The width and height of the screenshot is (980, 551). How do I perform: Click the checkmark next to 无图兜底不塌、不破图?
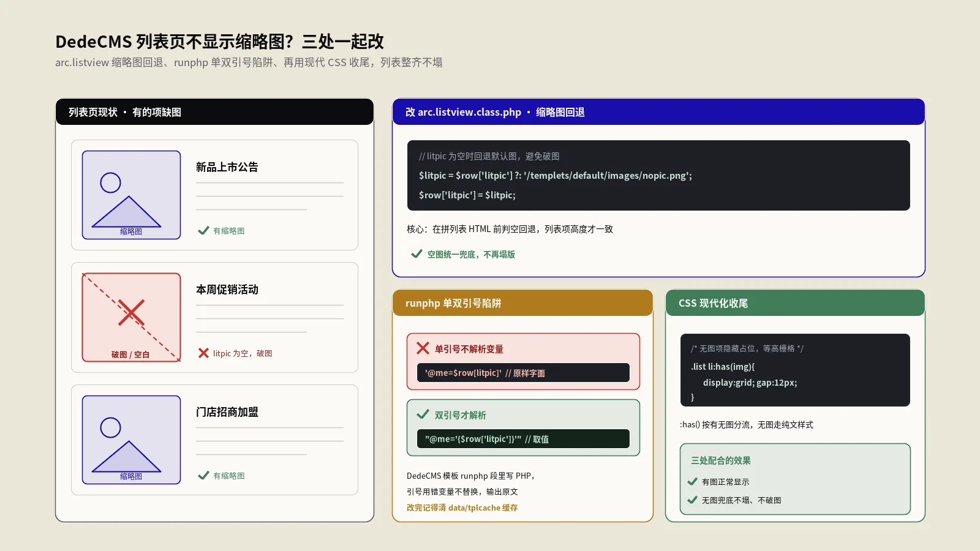coord(693,500)
